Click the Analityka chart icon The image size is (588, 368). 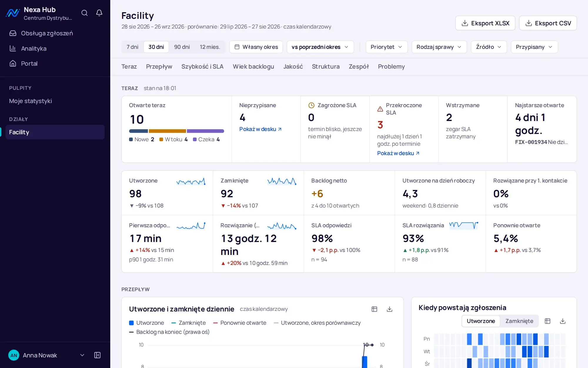point(13,48)
